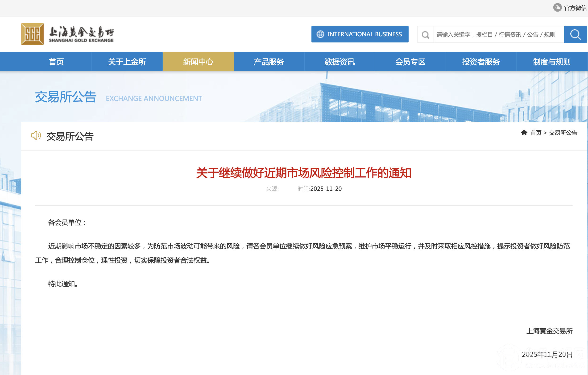Click the INTERNATIONAL BUSINESS button
Viewport: 588px width, 375px height.
pos(364,34)
